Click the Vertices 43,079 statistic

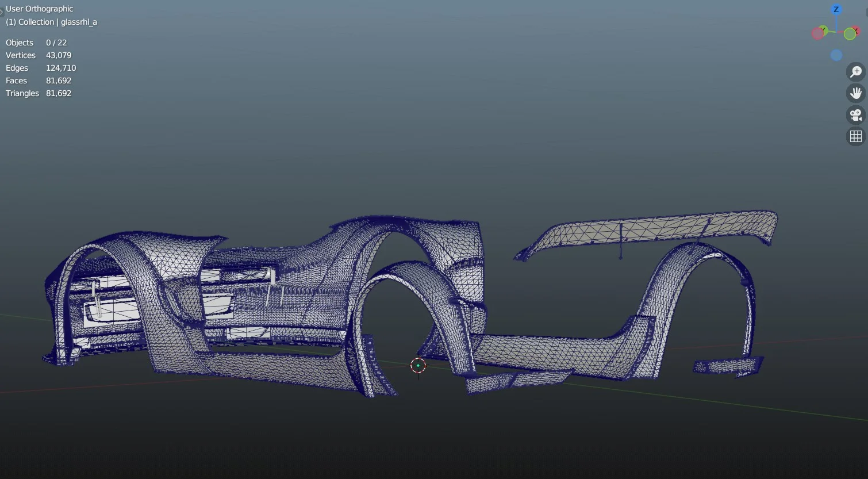(38, 55)
